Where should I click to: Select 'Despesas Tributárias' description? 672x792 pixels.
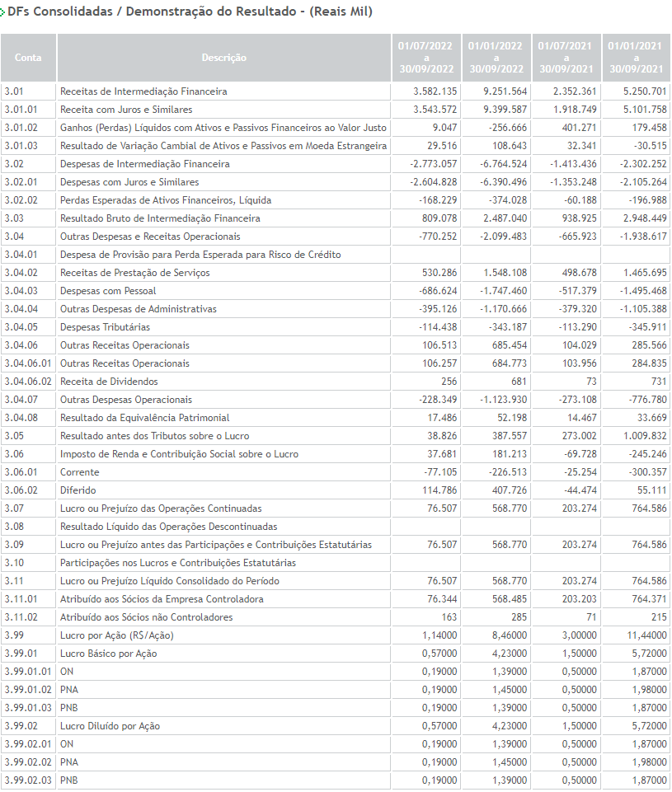click(105, 328)
